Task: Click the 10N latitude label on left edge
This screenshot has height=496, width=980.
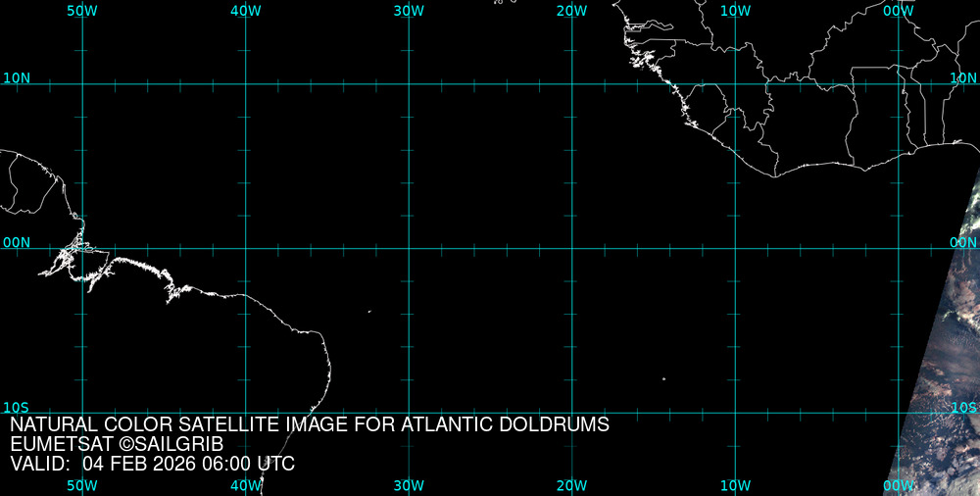Action: click(x=17, y=77)
